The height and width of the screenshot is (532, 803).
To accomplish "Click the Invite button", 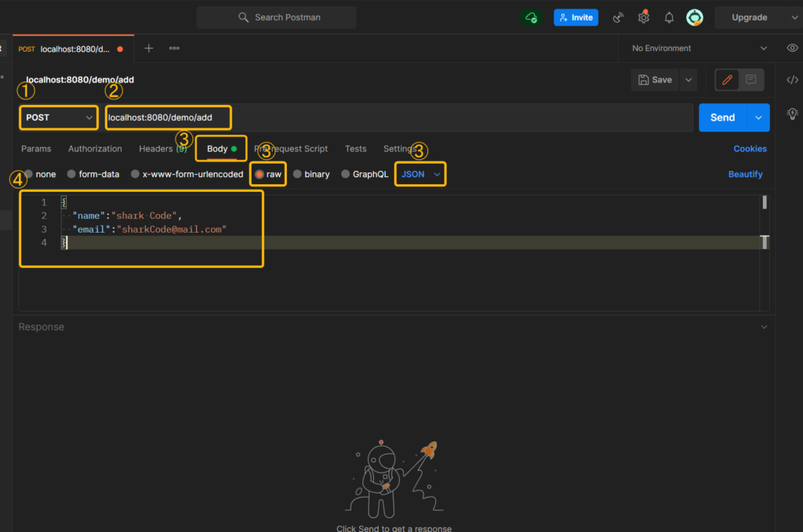I will tap(576, 17).
